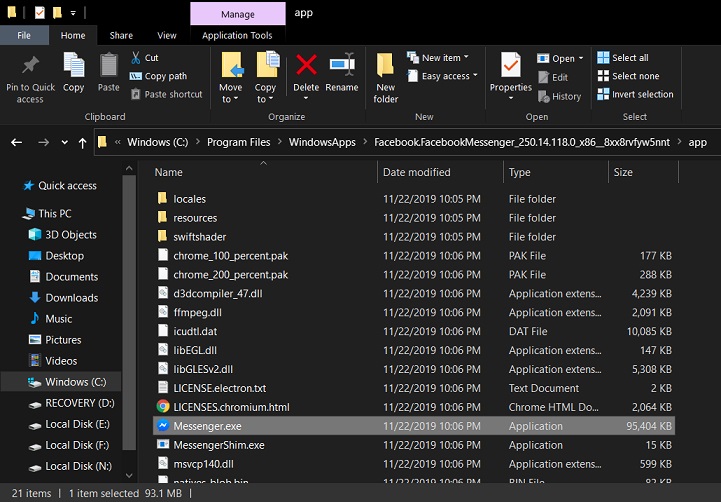Click the Pin to Quick access icon

(x=30, y=65)
